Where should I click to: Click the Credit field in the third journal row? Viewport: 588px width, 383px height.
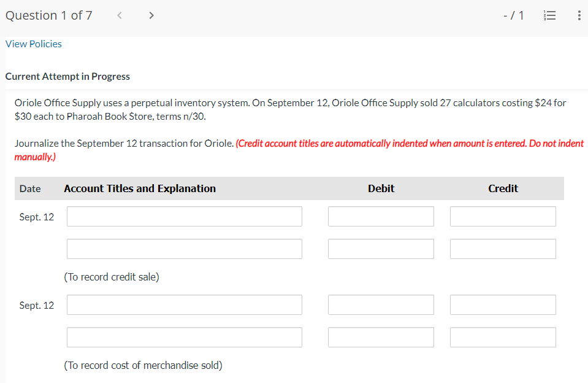(x=503, y=304)
